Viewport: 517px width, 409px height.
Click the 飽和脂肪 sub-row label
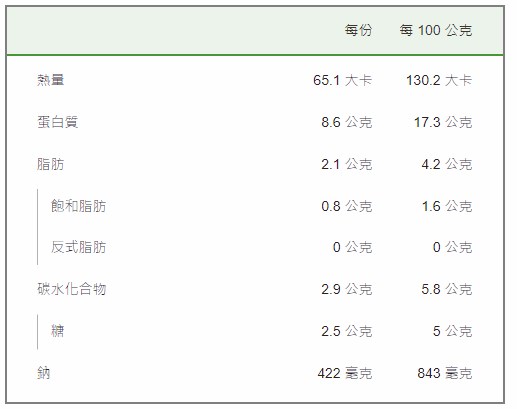pos(78,206)
